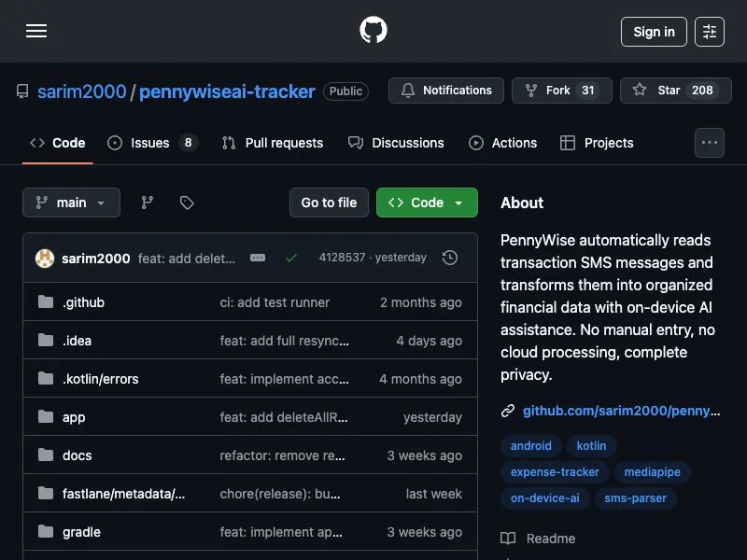Click the Sign in button
Image resolution: width=747 pixels, height=560 pixels.
(x=654, y=32)
